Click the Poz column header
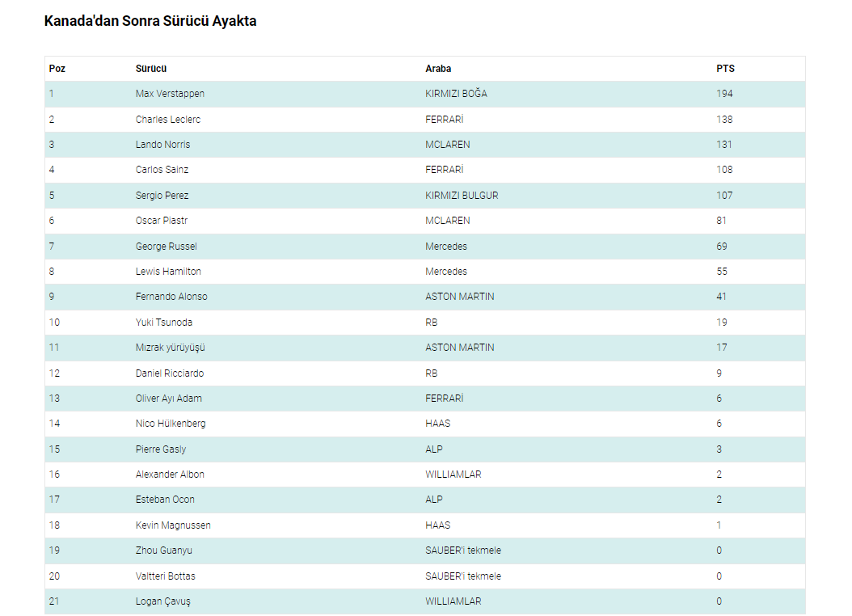Image resolution: width=852 pixels, height=616 pixels. coord(57,69)
